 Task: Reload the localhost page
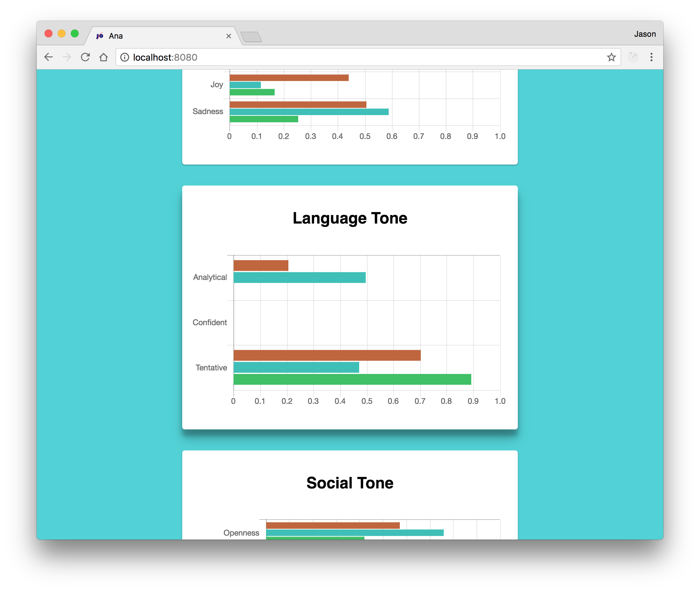tap(85, 57)
